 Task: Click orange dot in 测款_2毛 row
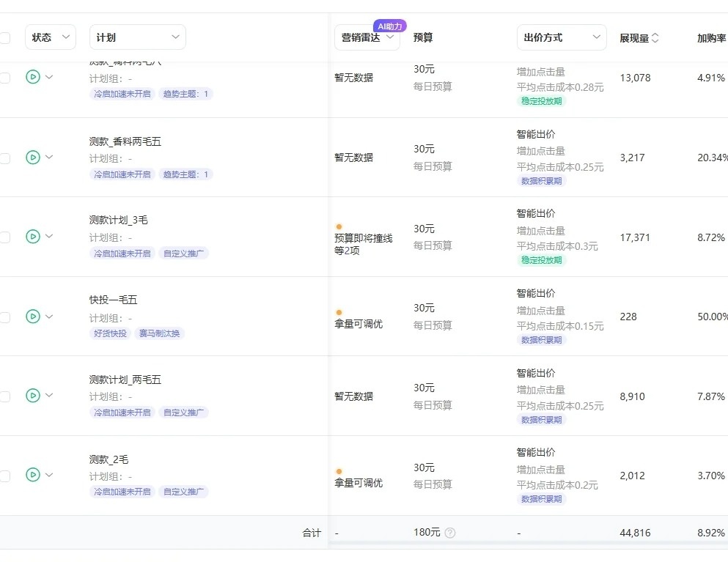click(339, 471)
